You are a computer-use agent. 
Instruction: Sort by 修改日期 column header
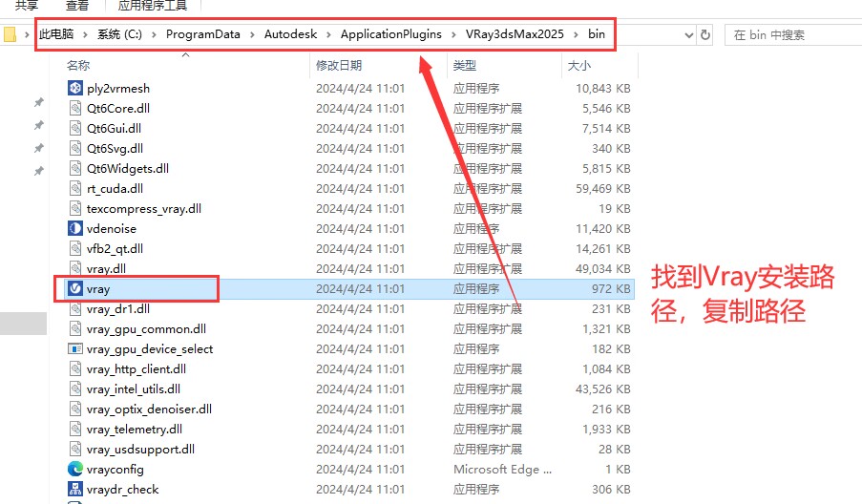point(339,66)
